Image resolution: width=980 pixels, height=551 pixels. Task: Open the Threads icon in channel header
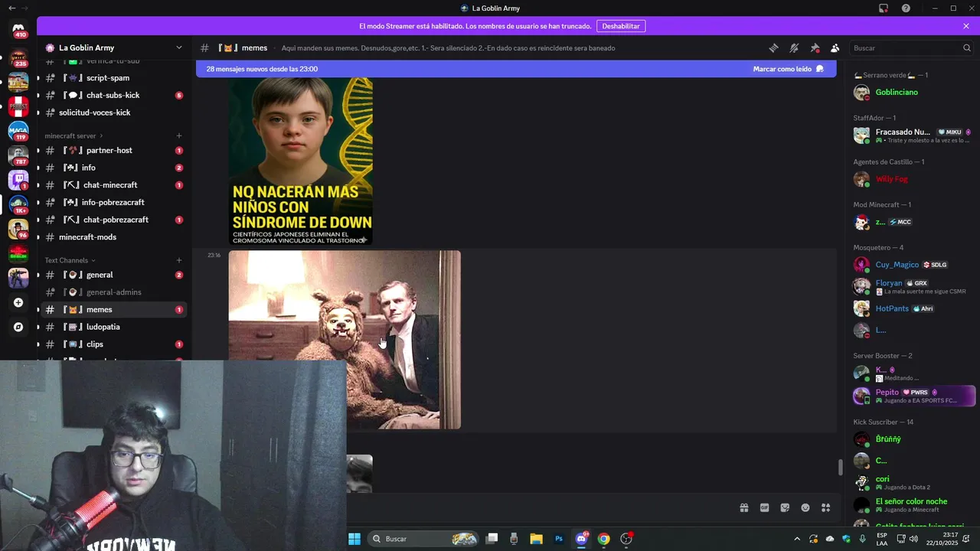(x=773, y=47)
